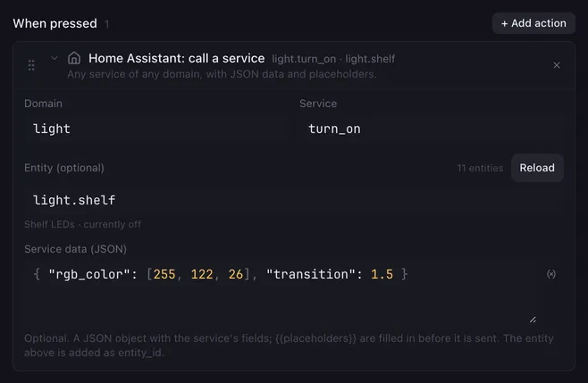The width and height of the screenshot is (588, 383).
Task: Grab the drag handle of the action card
Action: point(31,65)
